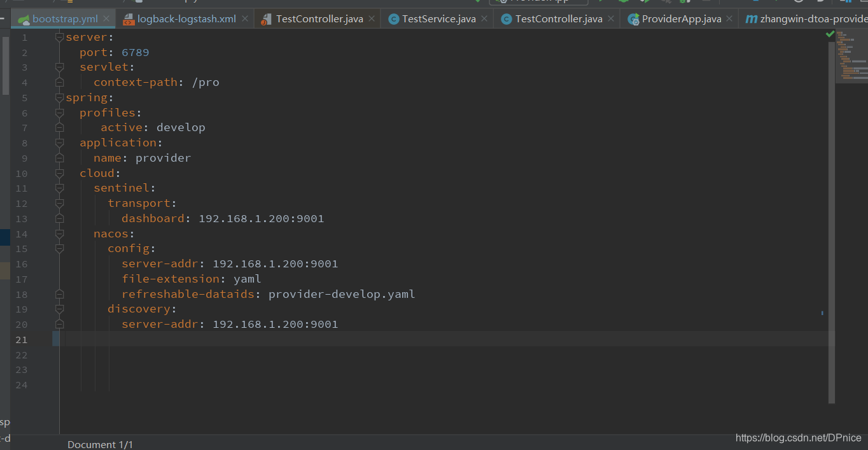The image size is (868, 450).
Task: Collapse the application block fold marker
Action: (x=59, y=143)
